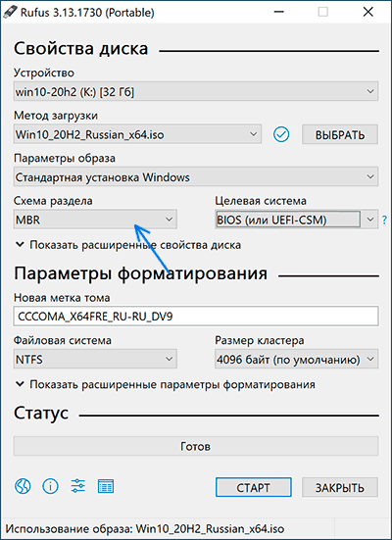Click the Целевая система label
This screenshot has height=540, width=392.
261,201
